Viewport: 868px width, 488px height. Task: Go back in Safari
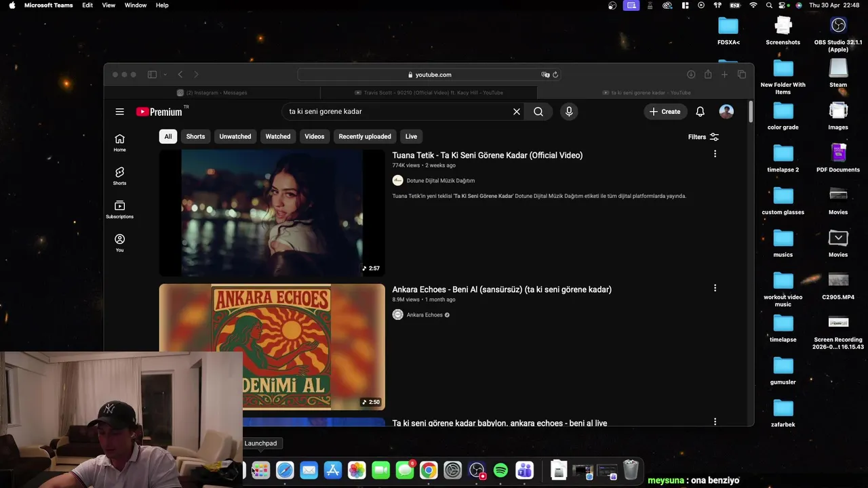pos(180,75)
